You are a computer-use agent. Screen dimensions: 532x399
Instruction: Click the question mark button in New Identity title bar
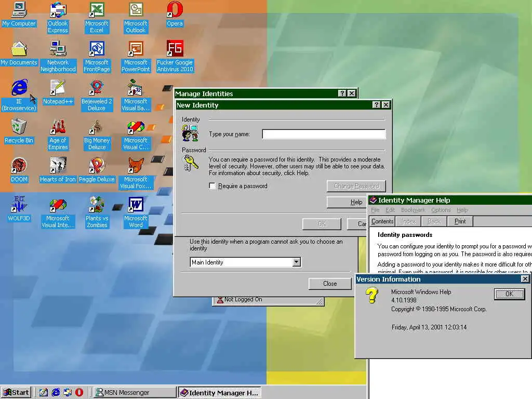376,105
